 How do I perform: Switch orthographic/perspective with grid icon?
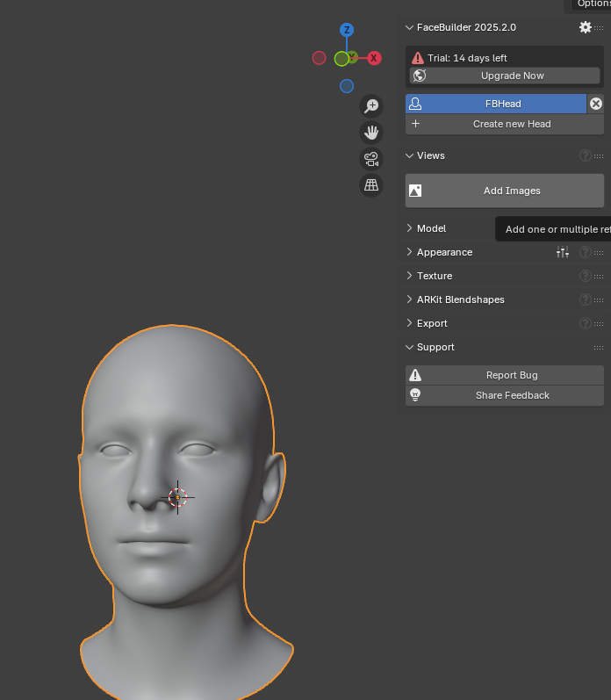(x=371, y=185)
